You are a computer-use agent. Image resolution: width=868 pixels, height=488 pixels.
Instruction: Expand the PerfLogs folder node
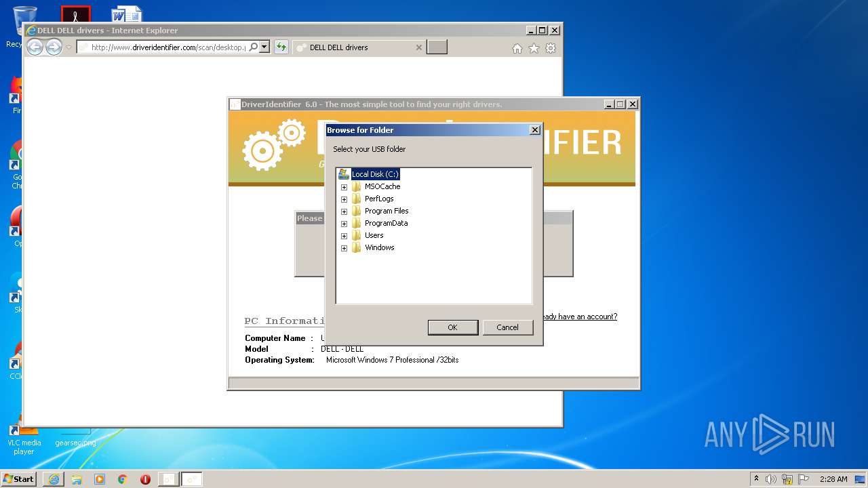tap(344, 199)
